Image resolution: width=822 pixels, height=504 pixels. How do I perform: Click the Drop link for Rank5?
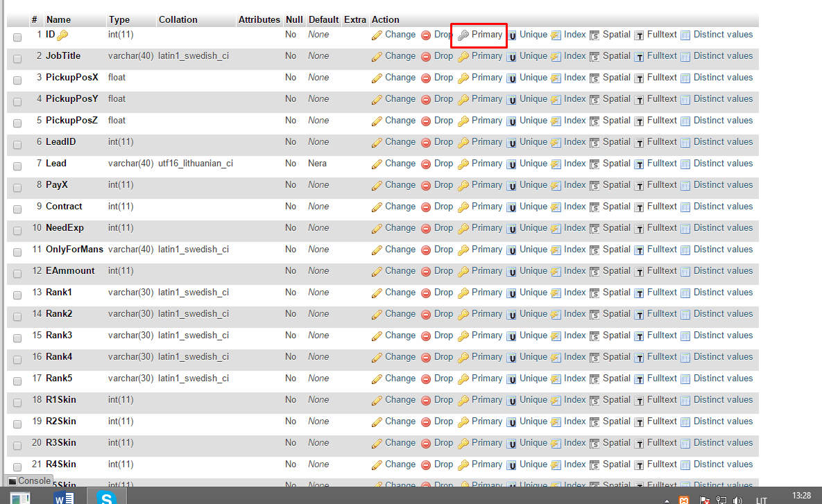[x=443, y=379]
